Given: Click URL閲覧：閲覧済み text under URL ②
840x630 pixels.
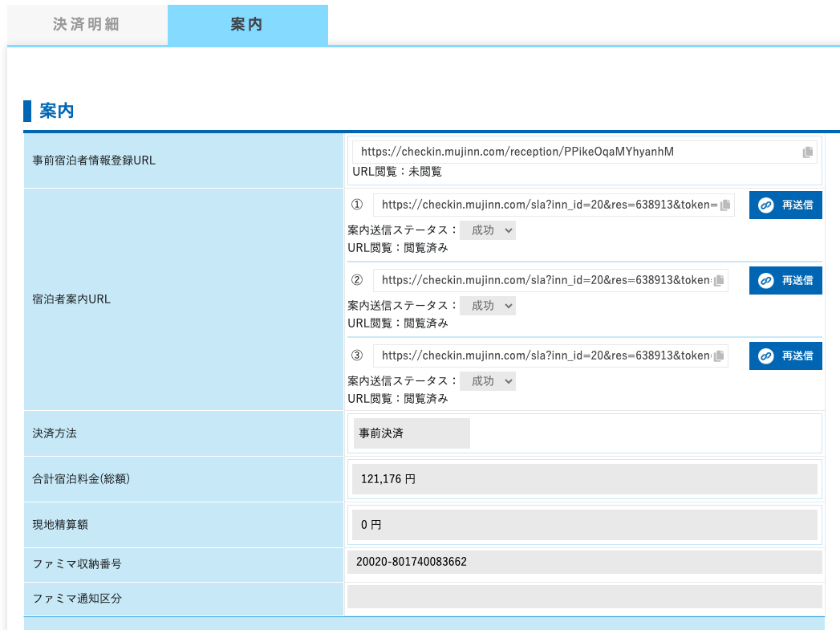Looking at the screenshot, I should (x=397, y=323).
